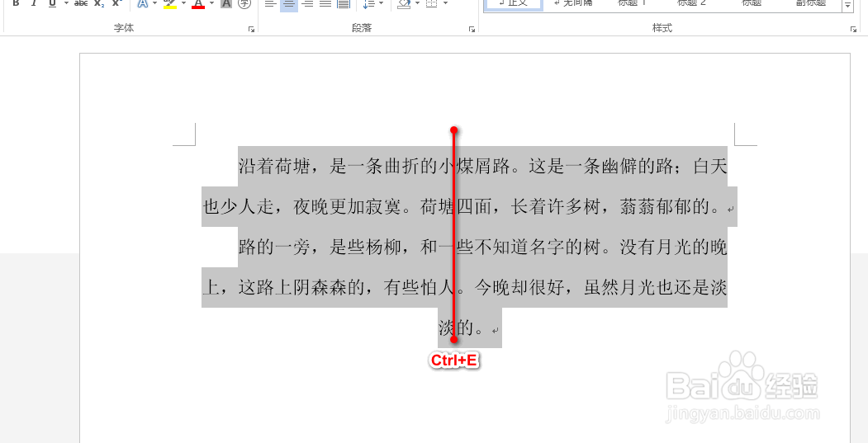The width and height of the screenshot is (868, 443).
Task: Open the underline style dropdown arrow
Action: click(x=66, y=3)
